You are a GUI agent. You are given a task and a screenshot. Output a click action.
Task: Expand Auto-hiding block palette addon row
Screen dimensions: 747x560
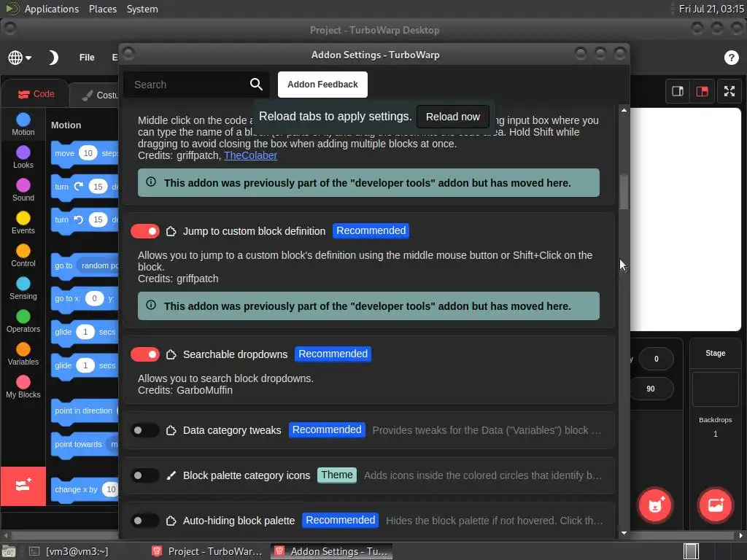[x=369, y=521]
